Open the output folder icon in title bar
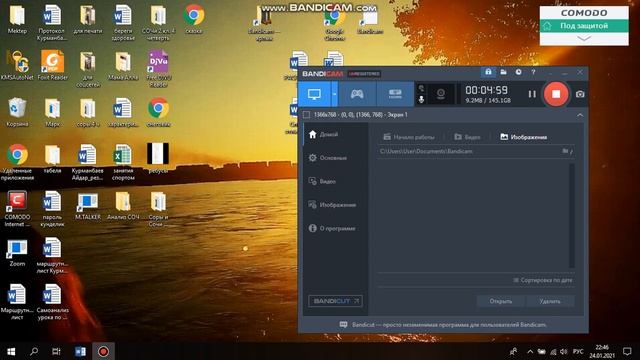Image resolution: width=640 pixels, height=360 pixels. tap(503, 72)
